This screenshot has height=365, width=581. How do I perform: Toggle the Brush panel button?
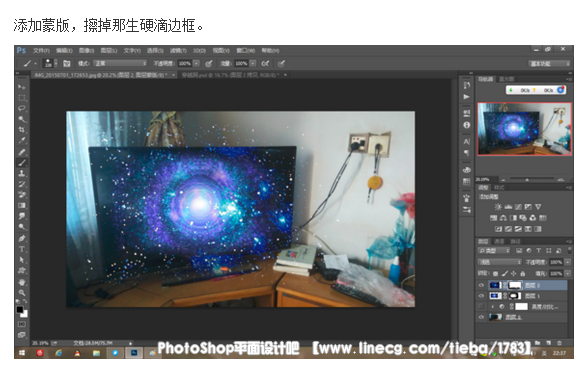point(67,64)
